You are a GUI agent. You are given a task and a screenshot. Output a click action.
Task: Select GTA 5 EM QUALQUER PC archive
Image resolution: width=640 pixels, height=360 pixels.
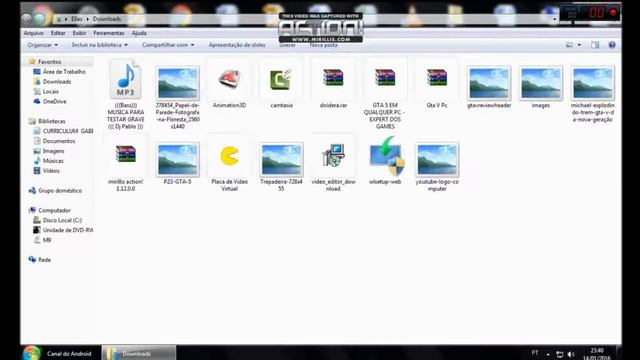[385, 78]
